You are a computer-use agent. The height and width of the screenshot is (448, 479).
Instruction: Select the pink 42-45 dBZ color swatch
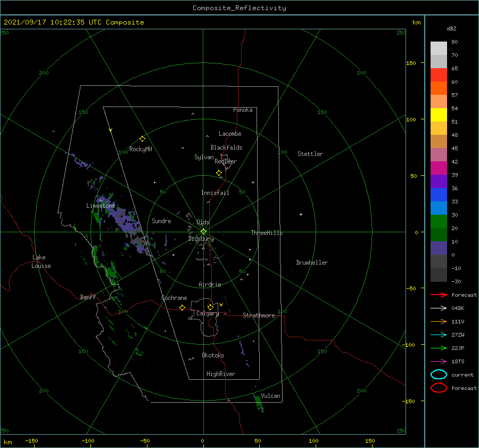(x=439, y=155)
